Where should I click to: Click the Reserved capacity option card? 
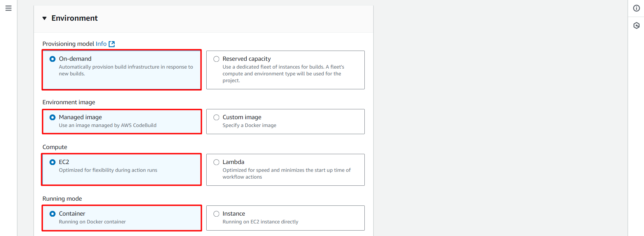[285, 70]
